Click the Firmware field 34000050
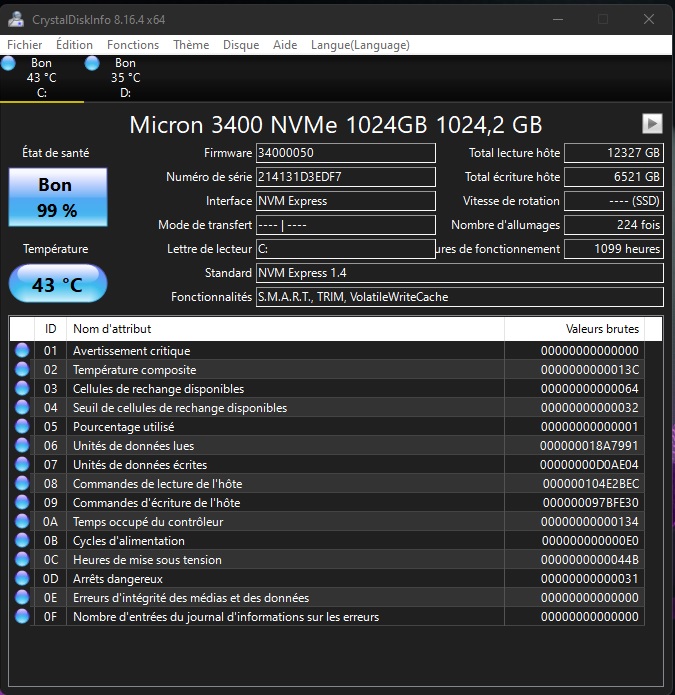The image size is (675, 695). click(x=346, y=153)
